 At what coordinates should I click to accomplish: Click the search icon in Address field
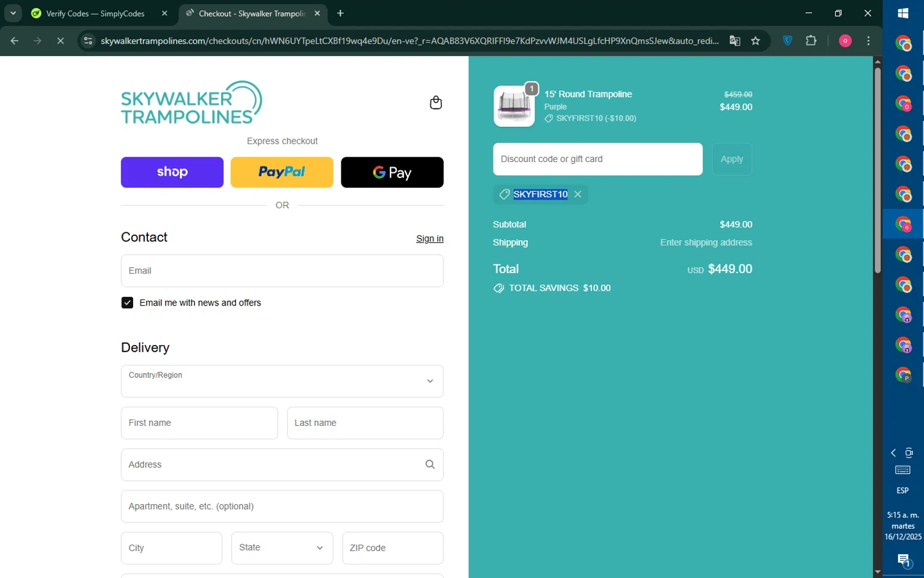tap(430, 465)
